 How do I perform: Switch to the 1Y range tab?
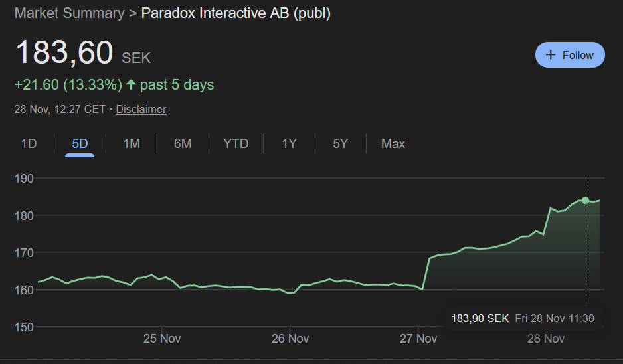coord(290,143)
